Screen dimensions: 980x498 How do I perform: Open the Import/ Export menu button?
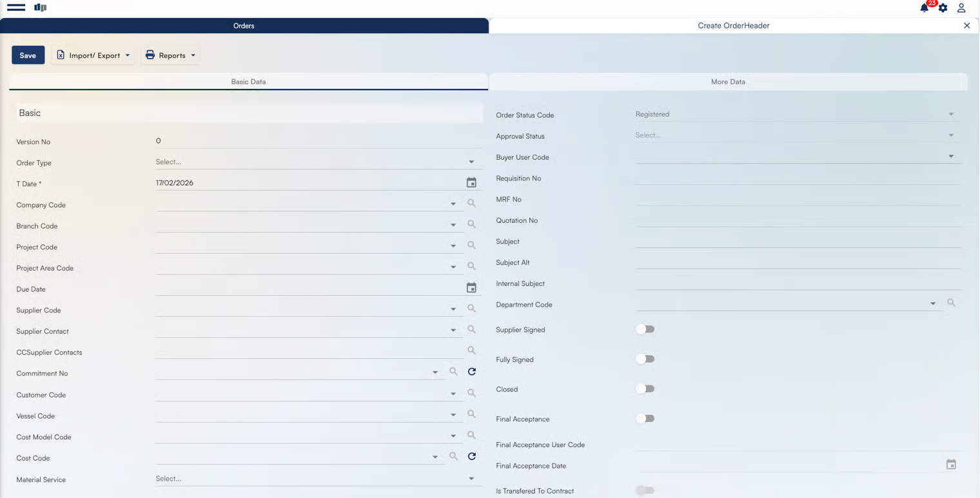[93, 55]
